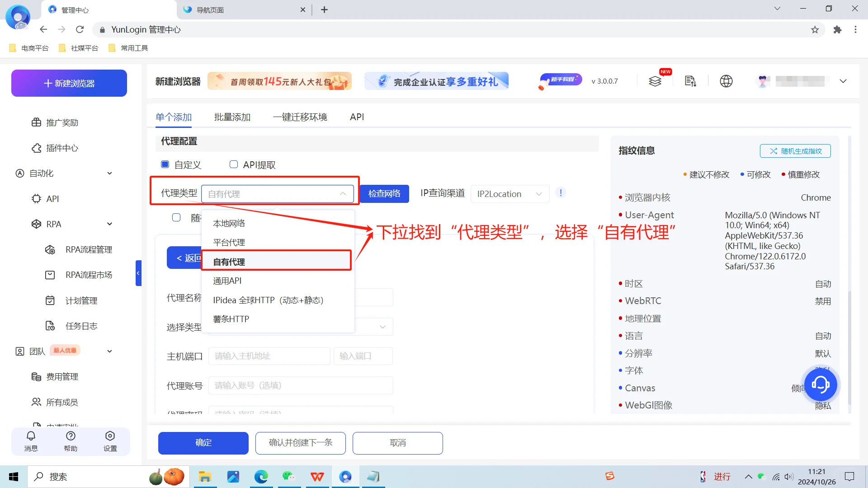The image size is (868, 488).
Task: Collapse the 自动化 sidebar section
Action: [109, 173]
